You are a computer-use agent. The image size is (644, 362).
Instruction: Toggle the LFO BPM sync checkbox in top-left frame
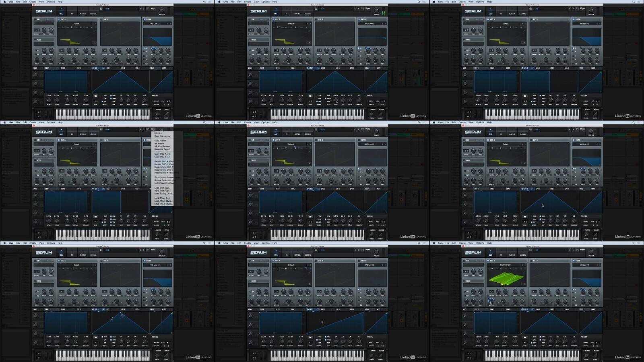click(111, 95)
